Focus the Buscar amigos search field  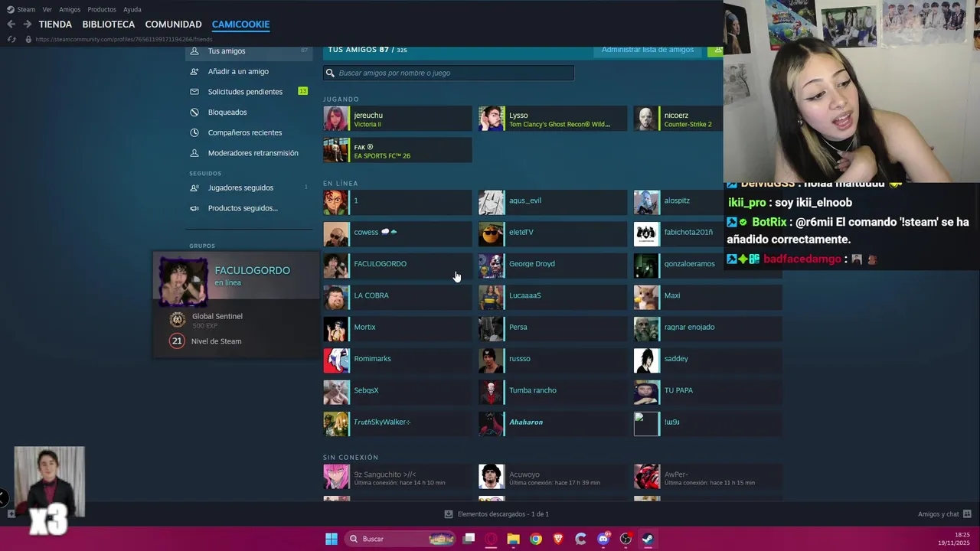[x=449, y=73]
